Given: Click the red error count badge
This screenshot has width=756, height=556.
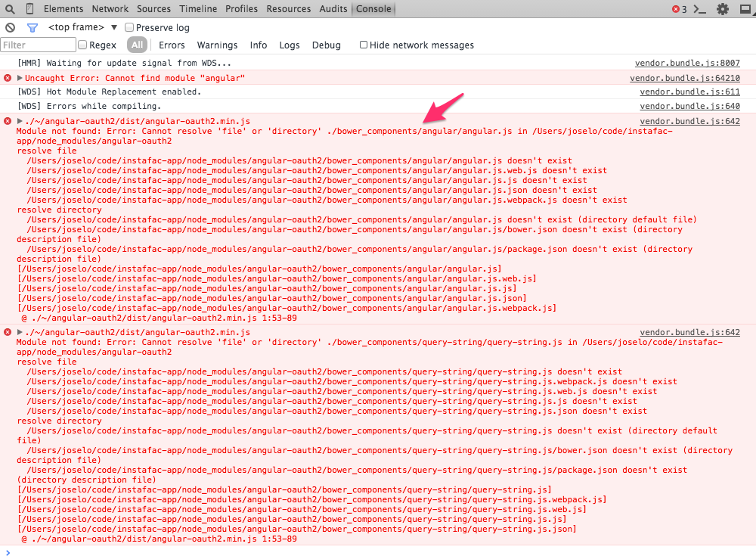Looking at the screenshot, I should pyautogui.click(x=677, y=9).
